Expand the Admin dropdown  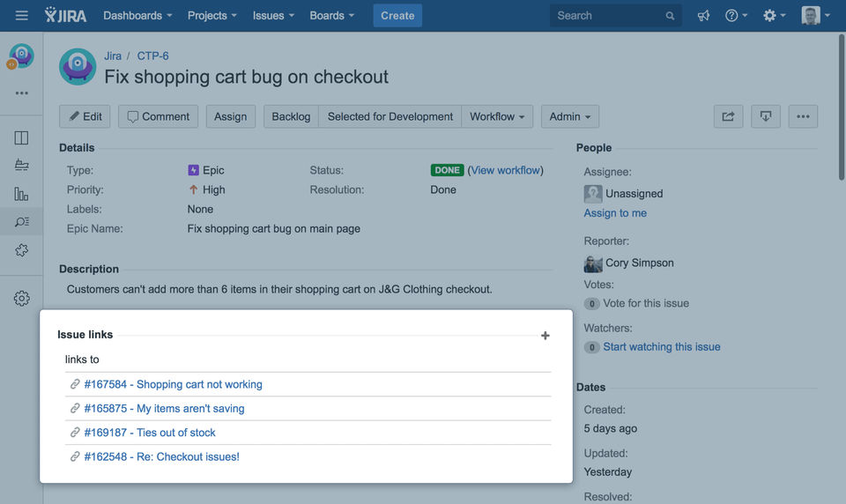point(570,116)
